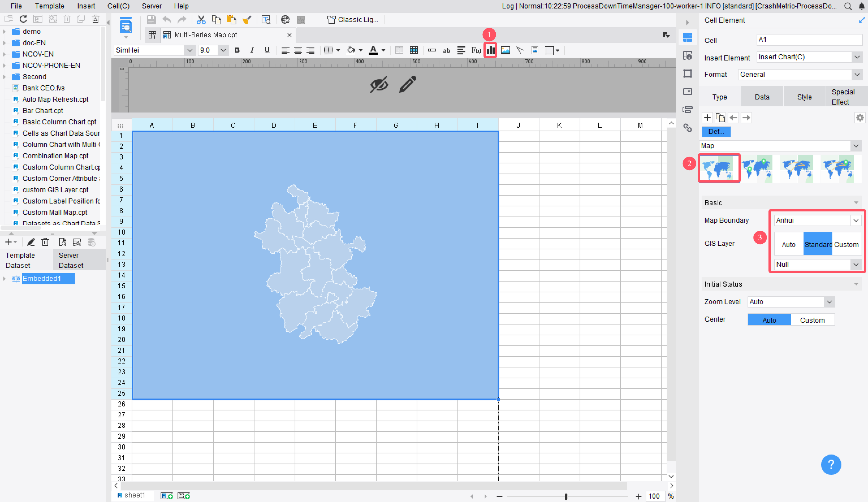Click the pencil edit icon in header area
This screenshot has height=502, width=868.
(x=407, y=84)
